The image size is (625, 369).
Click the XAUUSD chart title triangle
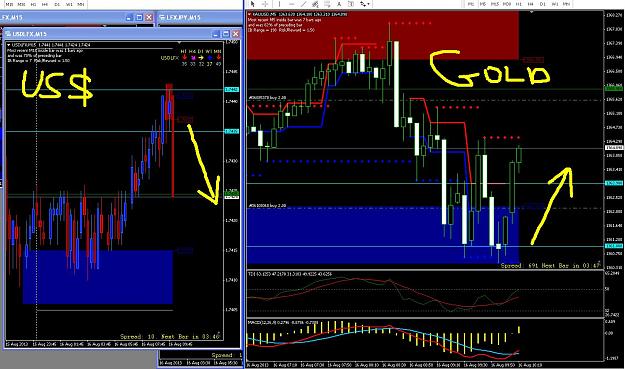tap(250, 14)
